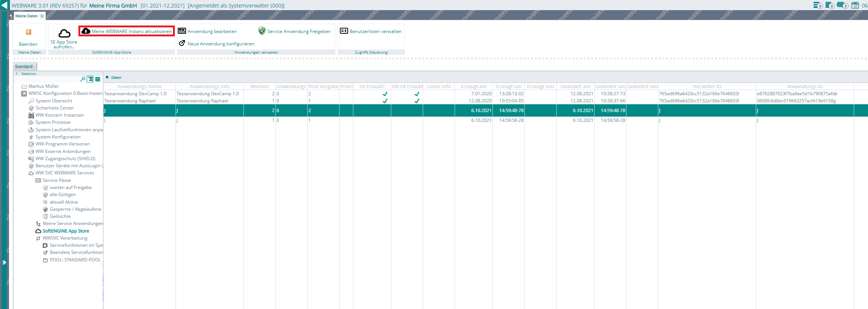Switch to the Standard tab
Viewport: 868px width, 309px height.
pyautogui.click(x=24, y=66)
